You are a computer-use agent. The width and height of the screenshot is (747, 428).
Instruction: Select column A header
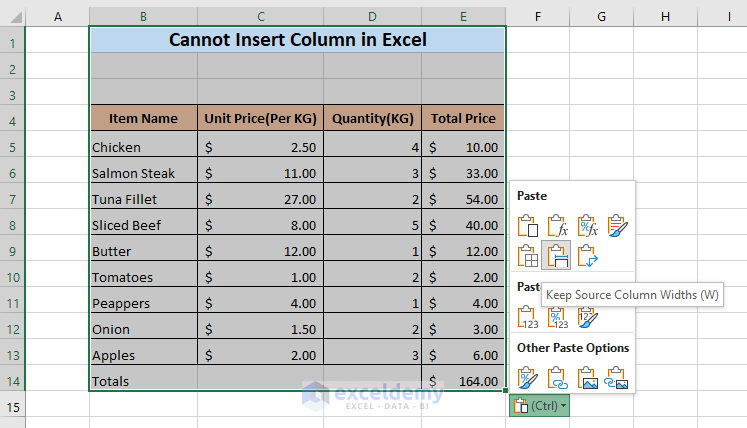[58, 17]
